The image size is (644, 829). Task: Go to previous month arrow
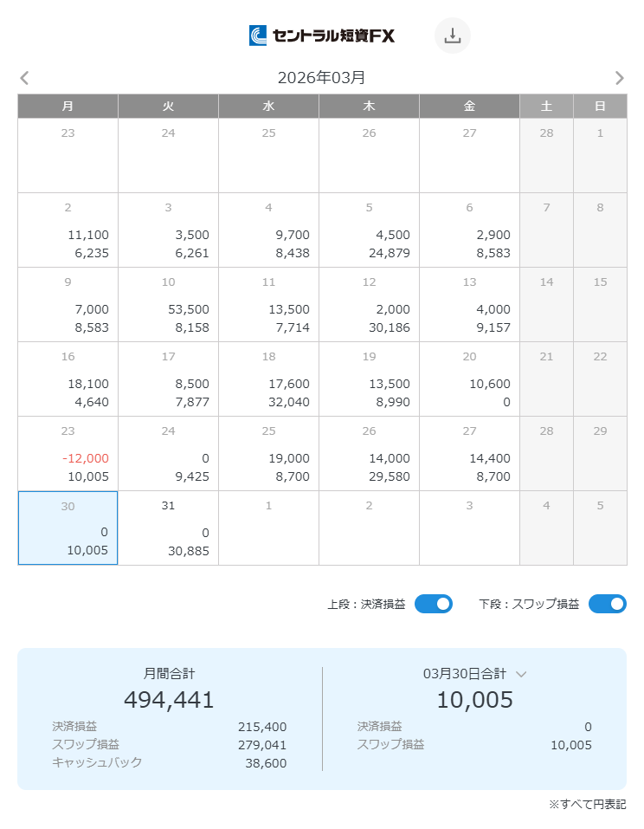coord(24,78)
